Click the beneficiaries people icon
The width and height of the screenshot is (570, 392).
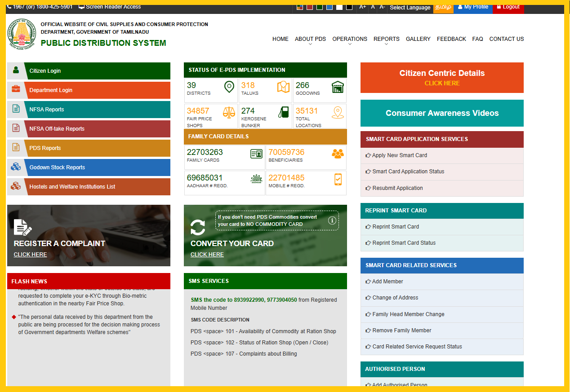[339, 154]
